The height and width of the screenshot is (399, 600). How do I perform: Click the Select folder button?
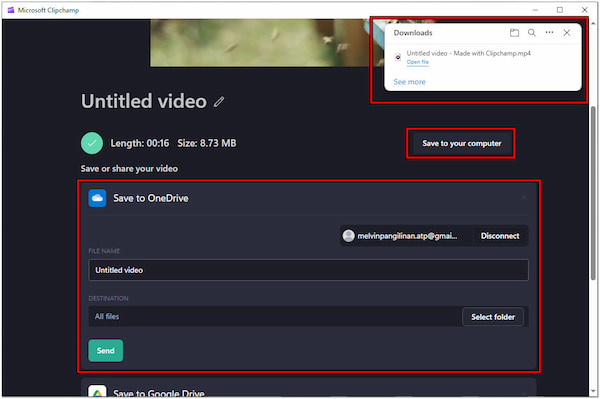492,317
